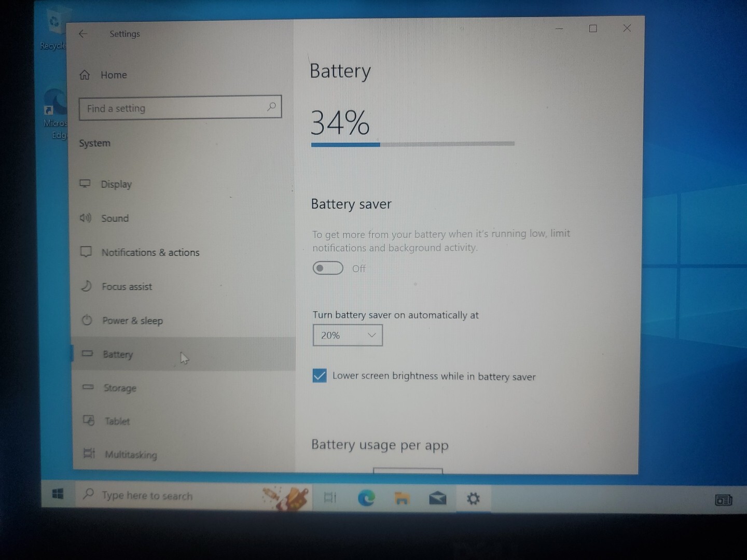The width and height of the screenshot is (747, 560).
Task: Click the Settings gear taskbar icon
Action: [473, 499]
